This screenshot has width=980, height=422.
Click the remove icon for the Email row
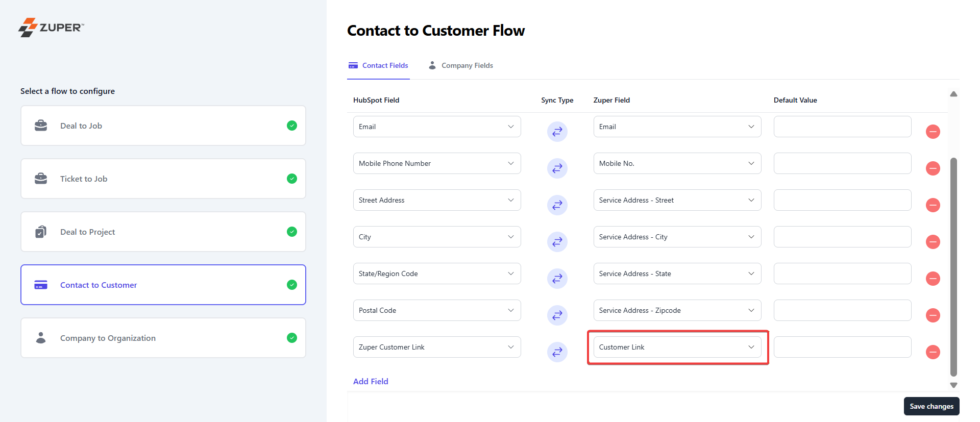pos(933,132)
